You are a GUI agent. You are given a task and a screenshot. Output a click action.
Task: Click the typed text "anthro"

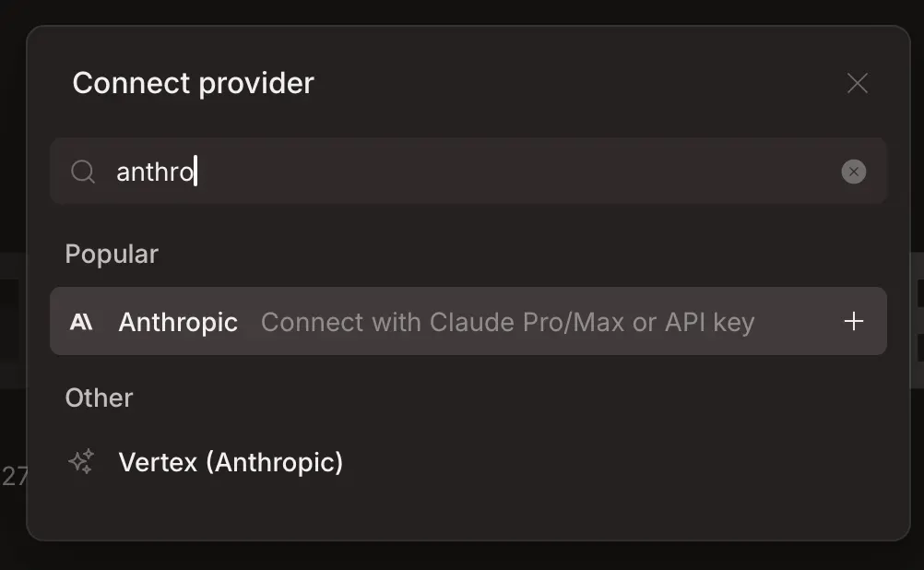point(155,172)
